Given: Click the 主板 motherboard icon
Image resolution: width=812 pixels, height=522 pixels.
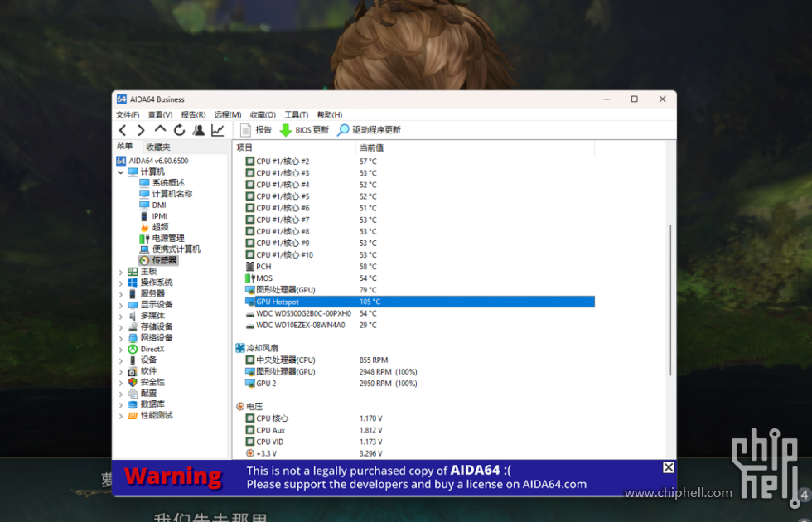Looking at the screenshot, I should 133,272.
